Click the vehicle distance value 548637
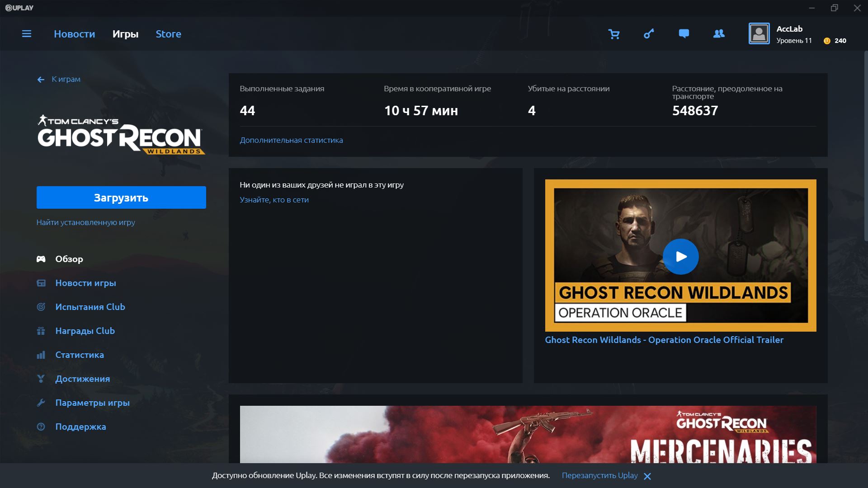The height and width of the screenshot is (488, 868). tap(695, 111)
